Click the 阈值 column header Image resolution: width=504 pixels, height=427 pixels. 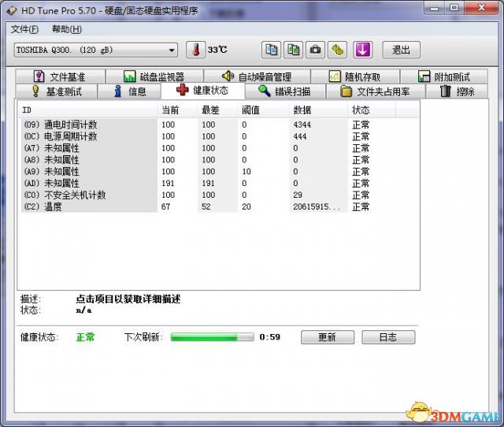click(x=264, y=110)
